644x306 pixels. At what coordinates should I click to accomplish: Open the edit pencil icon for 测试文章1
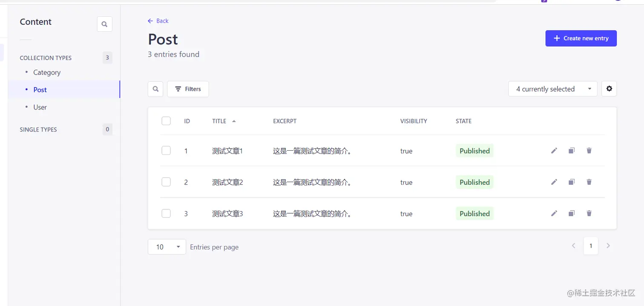click(x=554, y=150)
